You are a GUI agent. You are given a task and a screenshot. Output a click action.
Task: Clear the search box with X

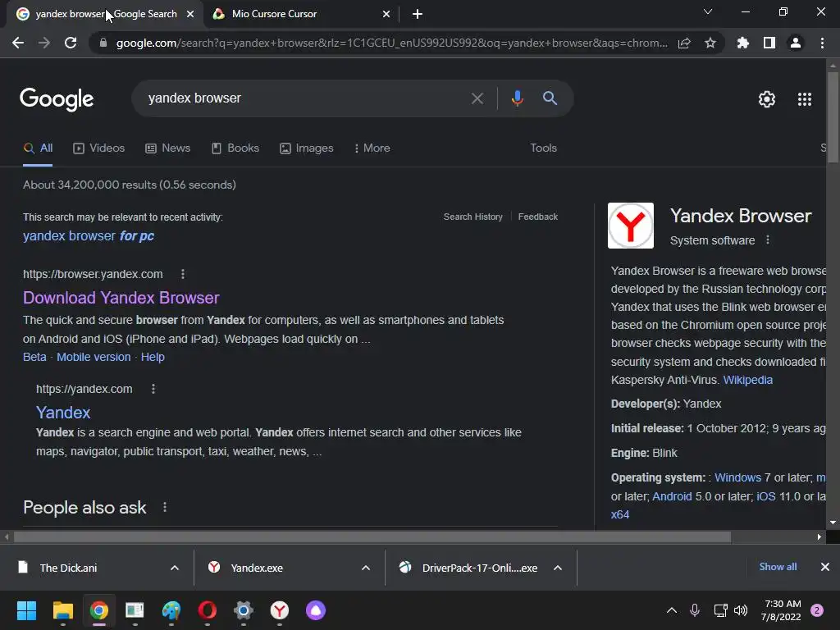click(x=477, y=98)
